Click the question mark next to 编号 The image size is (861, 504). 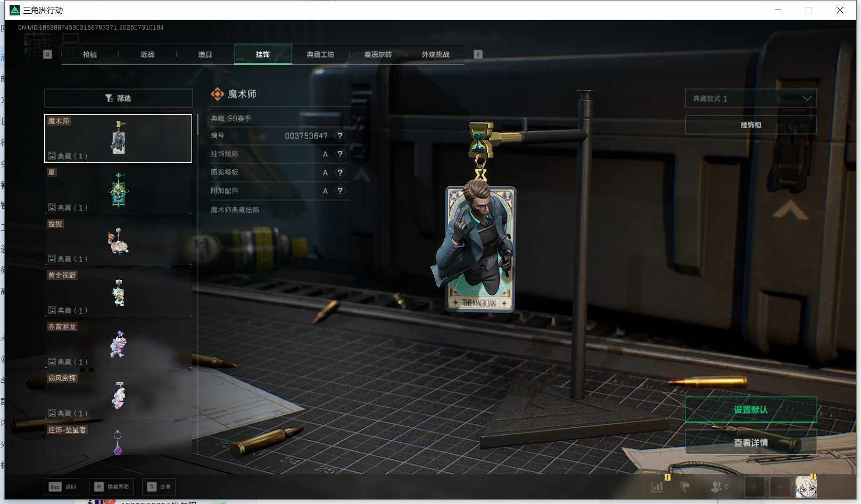340,136
